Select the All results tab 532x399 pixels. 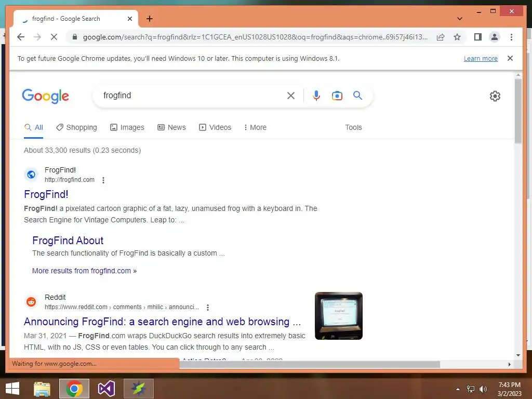tap(34, 128)
